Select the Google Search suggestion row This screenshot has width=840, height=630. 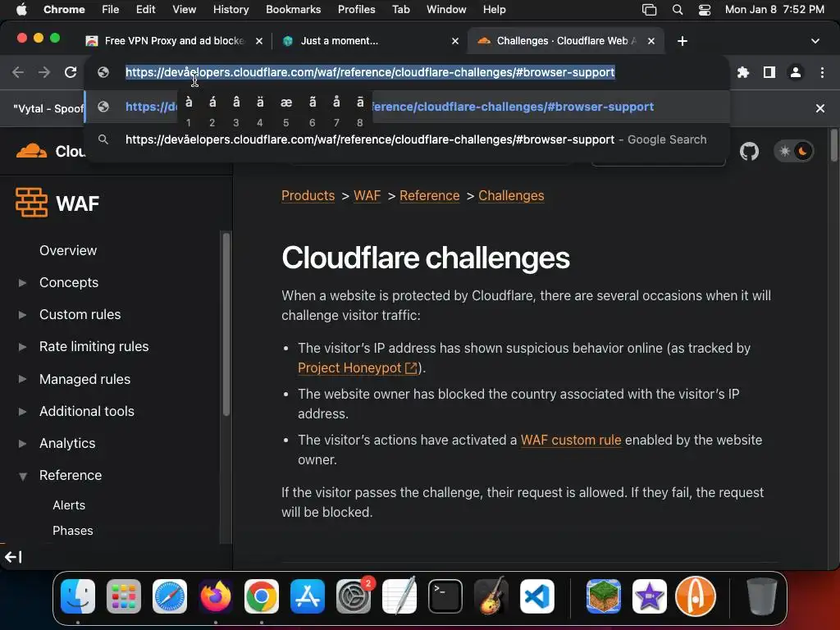(407, 139)
